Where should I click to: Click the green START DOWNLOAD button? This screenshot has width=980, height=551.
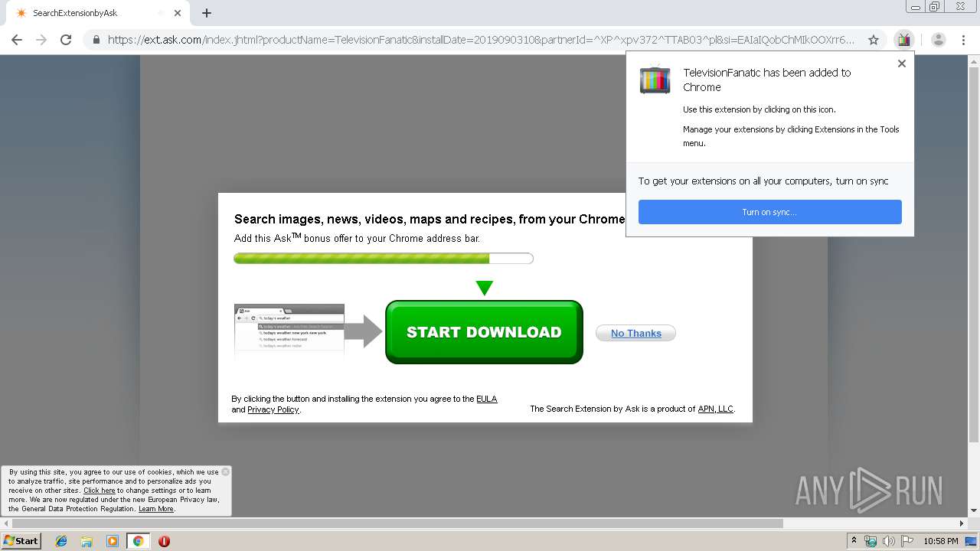tap(484, 332)
